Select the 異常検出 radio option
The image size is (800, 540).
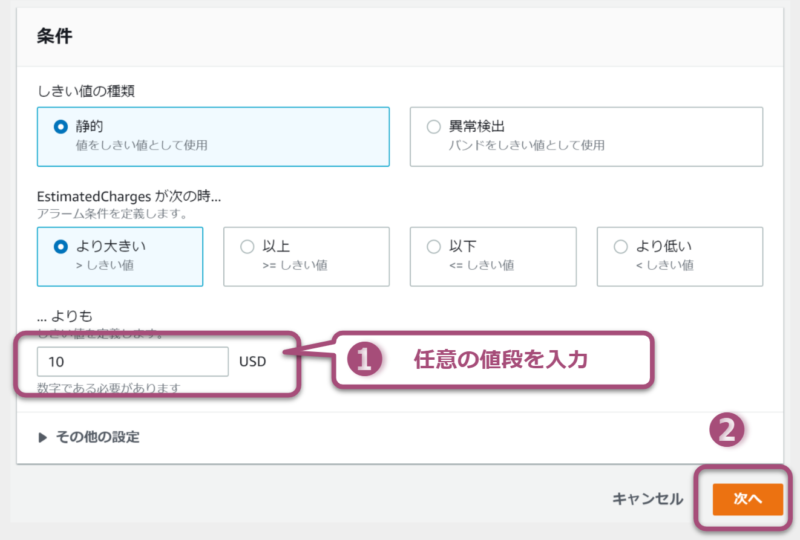point(433,127)
